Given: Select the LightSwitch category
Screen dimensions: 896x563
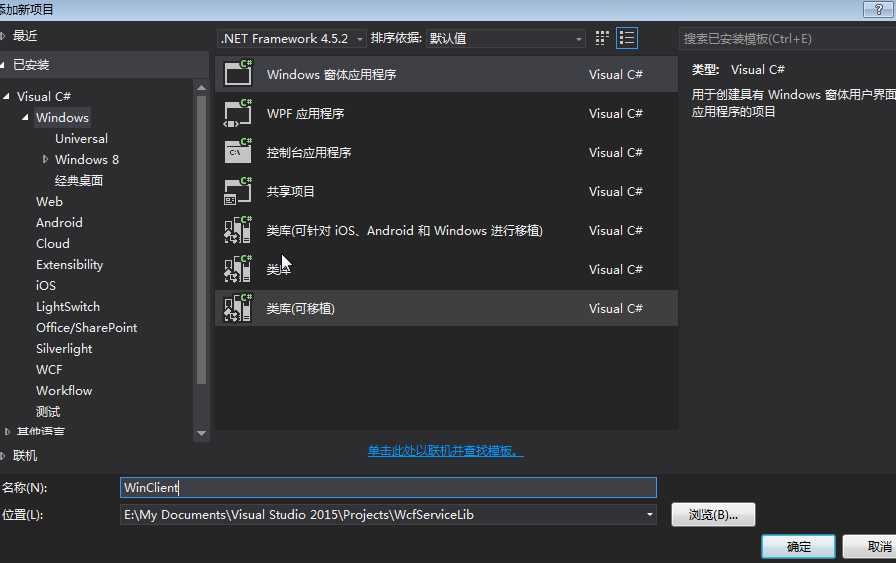Looking at the screenshot, I should 67,306.
